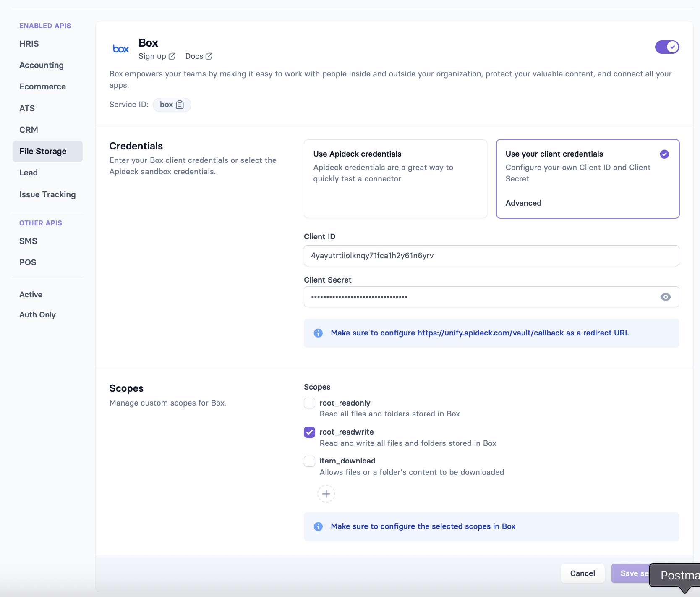700x597 pixels.
Task: Disable the Box connector toggle
Action: (667, 47)
